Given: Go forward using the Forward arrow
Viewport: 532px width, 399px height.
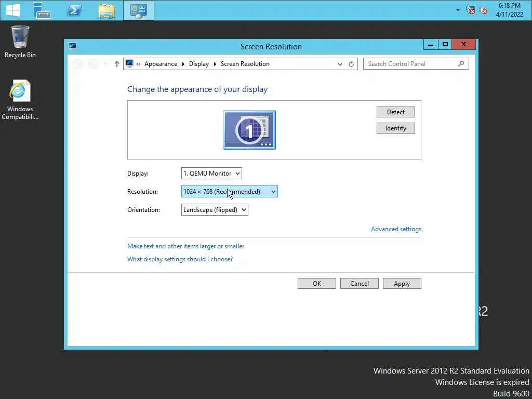Looking at the screenshot, I should tap(93, 64).
